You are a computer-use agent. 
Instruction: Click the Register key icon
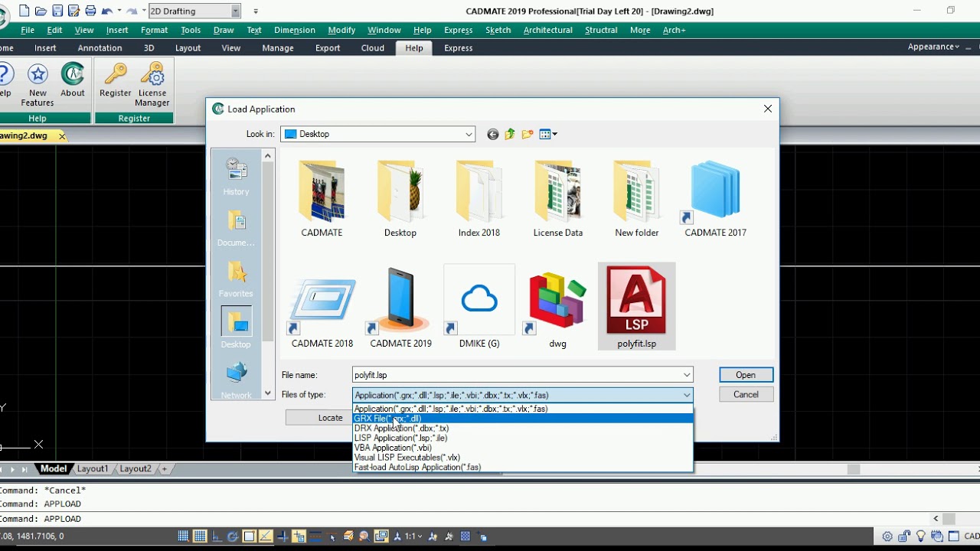[x=116, y=80]
